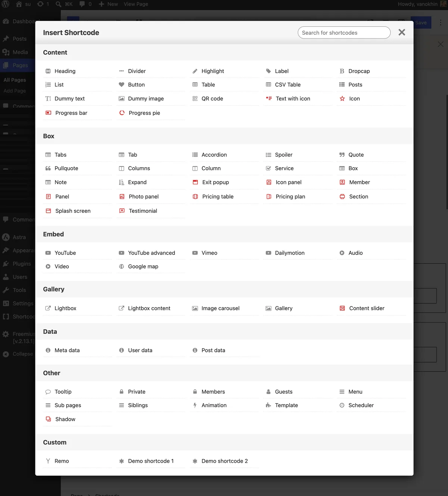Choose the Demo shortcode 2

click(x=224, y=461)
